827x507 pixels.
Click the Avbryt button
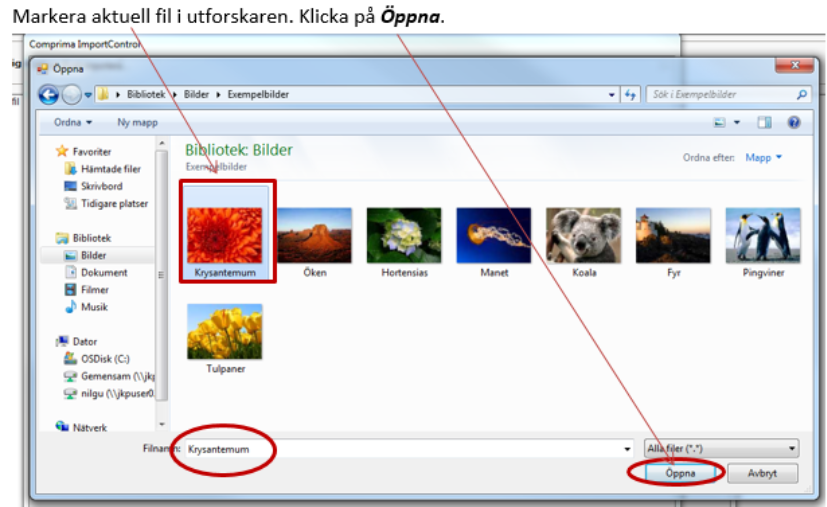click(x=762, y=473)
